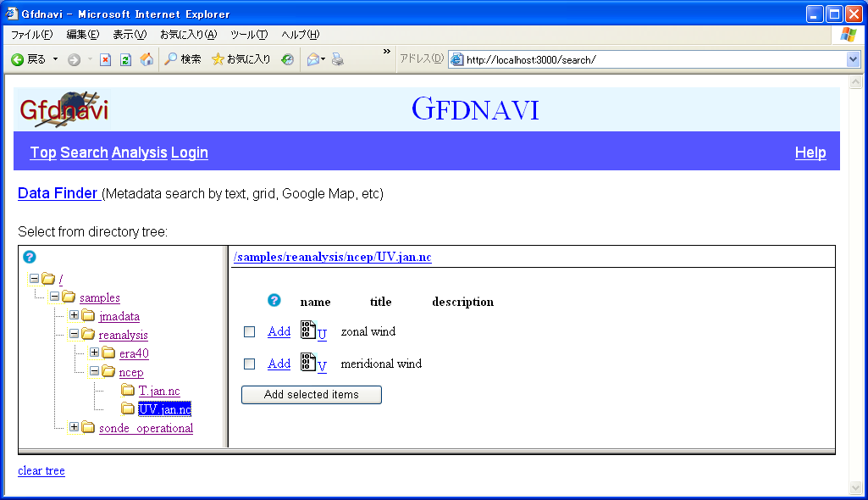Click the Gfdnavi logo image

click(x=65, y=109)
